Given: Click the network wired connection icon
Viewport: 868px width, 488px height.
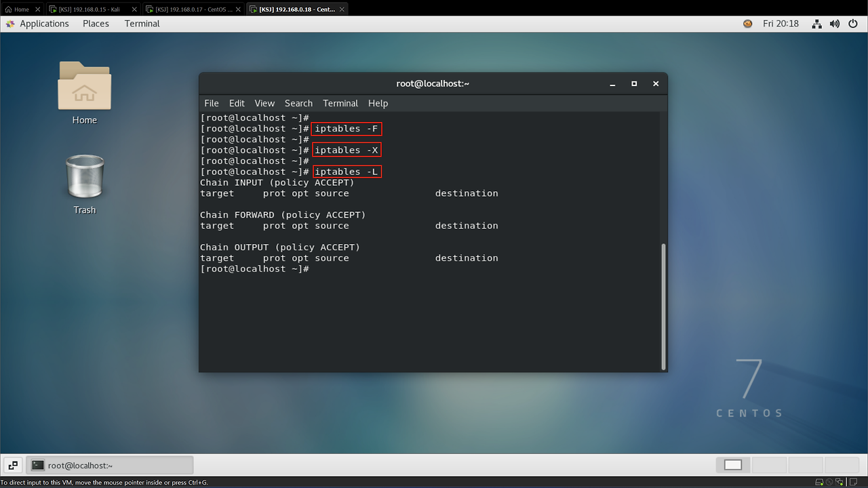Looking at the screenshot, I should coord(816,24).
